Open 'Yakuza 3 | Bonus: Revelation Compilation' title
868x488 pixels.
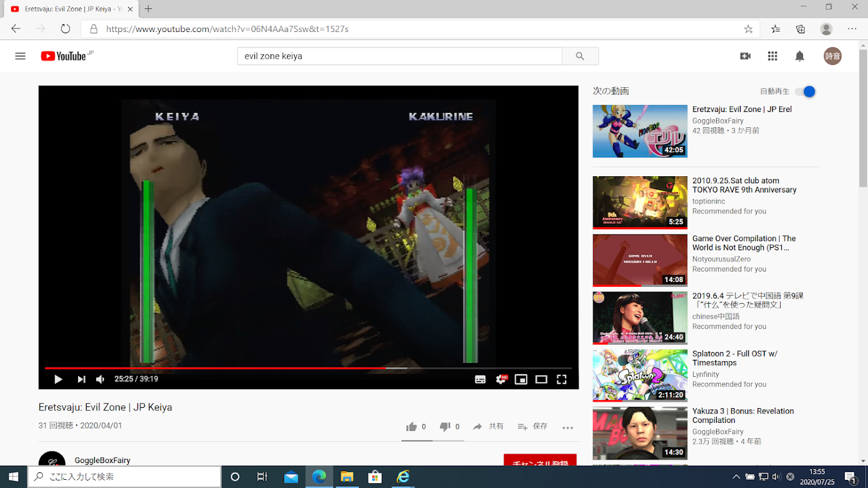tap(743, 415)
